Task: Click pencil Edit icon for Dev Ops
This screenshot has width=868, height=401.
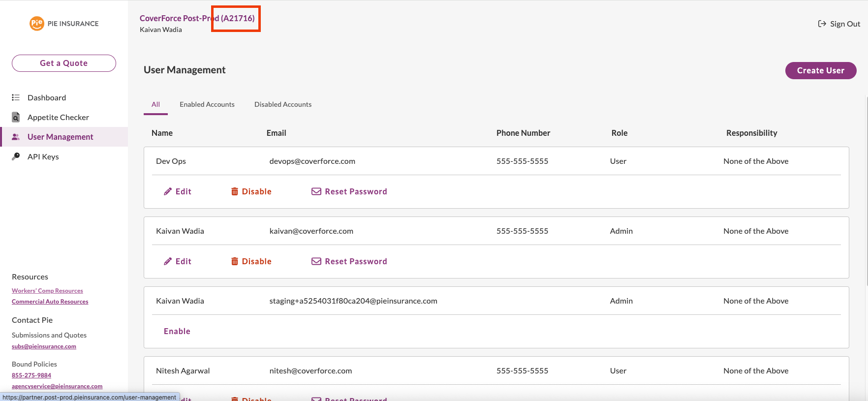Action: 168,191
